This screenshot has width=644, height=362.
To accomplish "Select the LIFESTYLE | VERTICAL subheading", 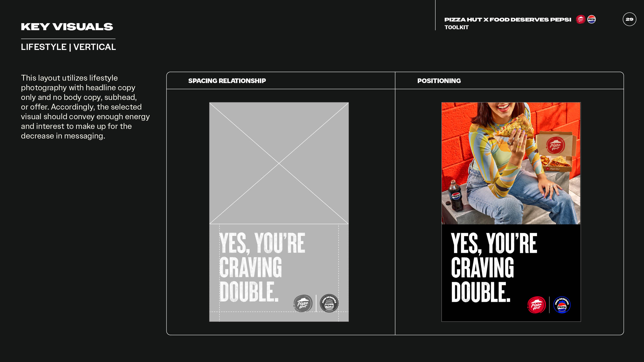I will [x=68, y=47].
